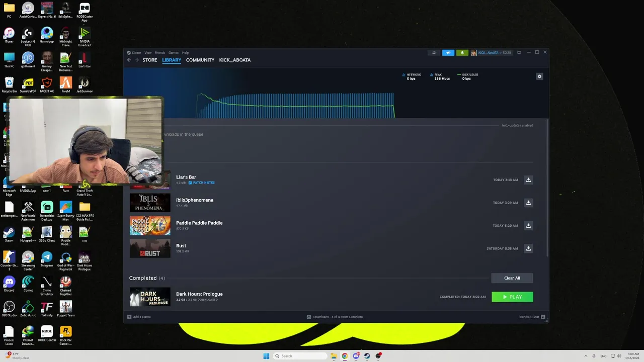Screen dimensions: 644x362
Task: Download the Paddle Paddle Paddle update
Action: point(528,225)
